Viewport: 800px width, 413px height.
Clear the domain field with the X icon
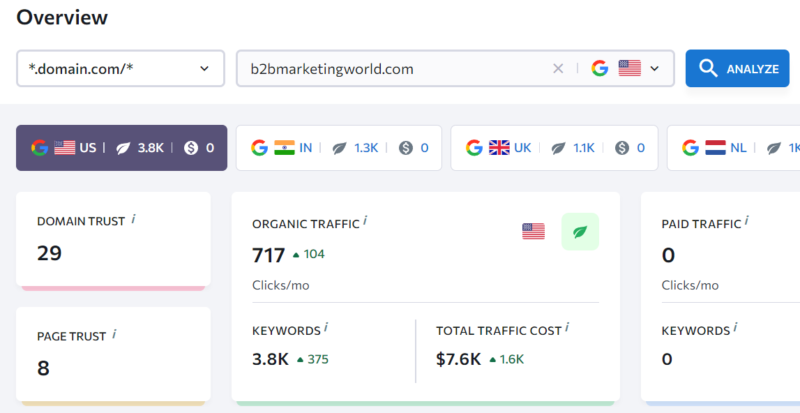coord(558,68)
